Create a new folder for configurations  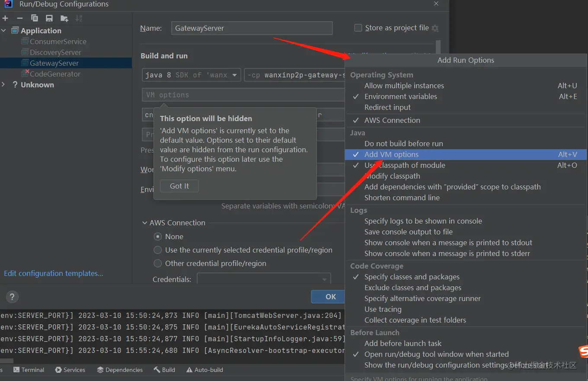click(x=64, y=18)
